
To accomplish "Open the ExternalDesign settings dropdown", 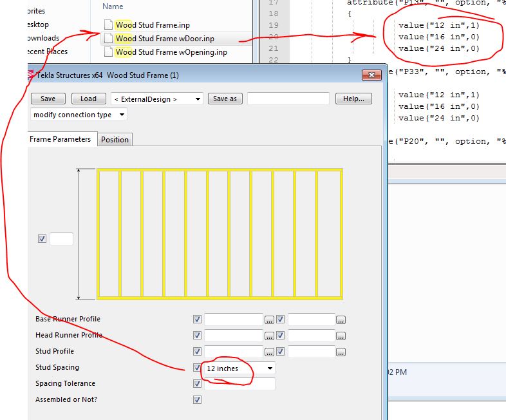I will tap(157, 99).
